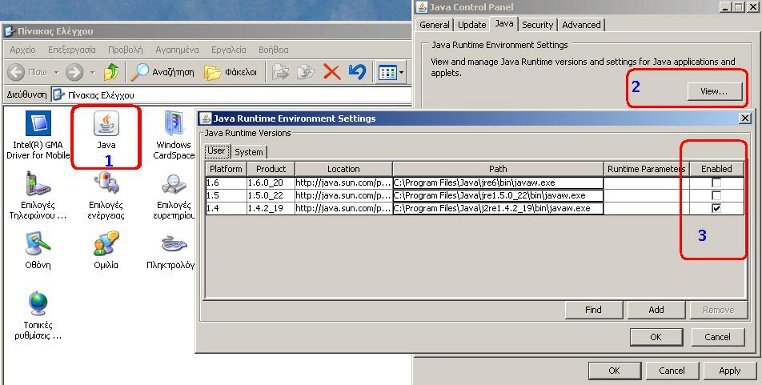Click the blue undo arrow toolbar icon
Screen dimensions: 762x385
click(x=357, y=72)
